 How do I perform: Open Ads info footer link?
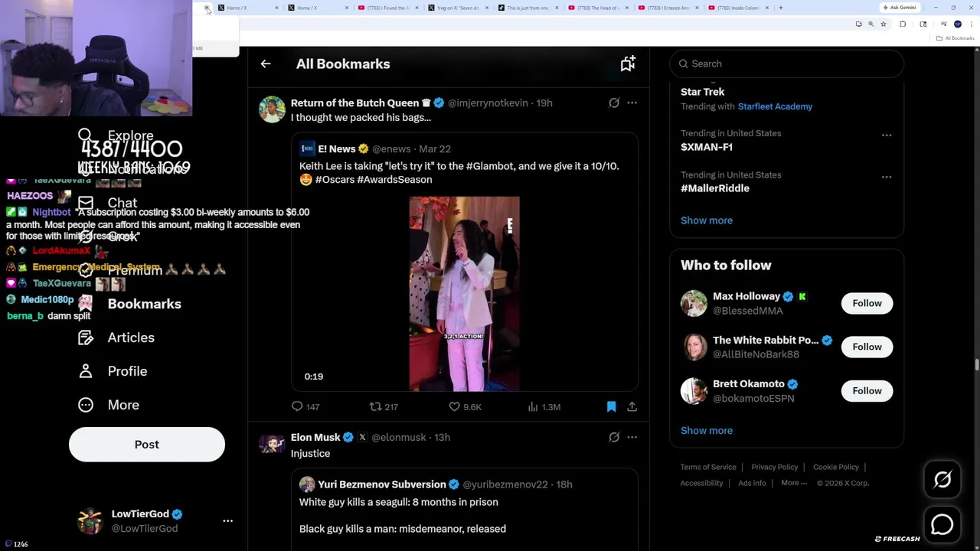[x=752, y=483]
